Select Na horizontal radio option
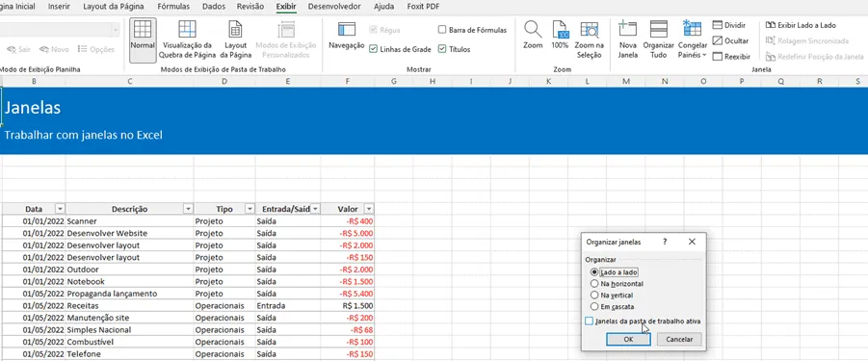The image size is (868, 361). coord(594,284)
